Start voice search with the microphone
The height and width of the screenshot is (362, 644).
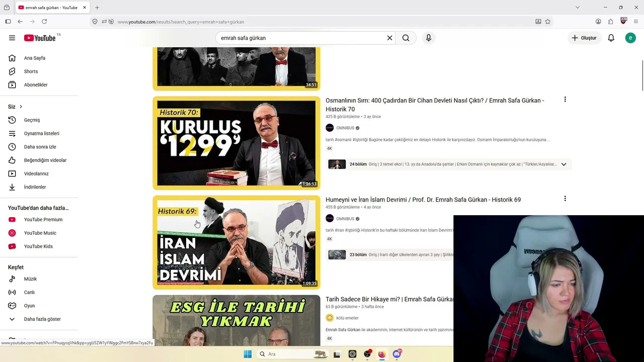tap(429, 38)
